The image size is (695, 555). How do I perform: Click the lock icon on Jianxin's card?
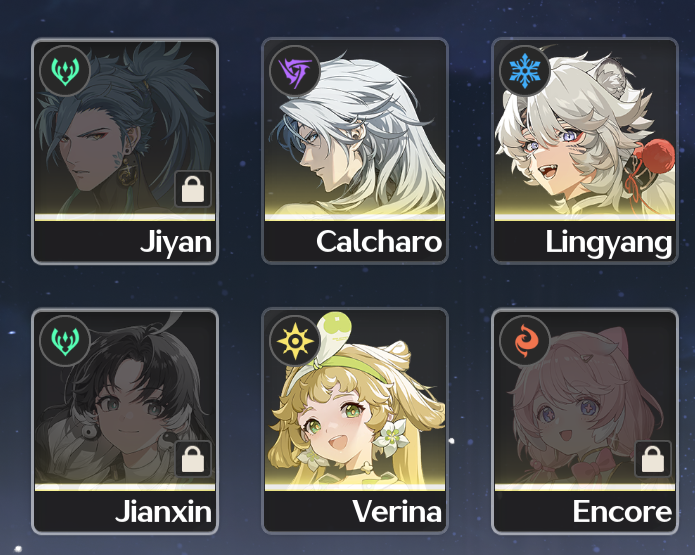click(193, 459)
